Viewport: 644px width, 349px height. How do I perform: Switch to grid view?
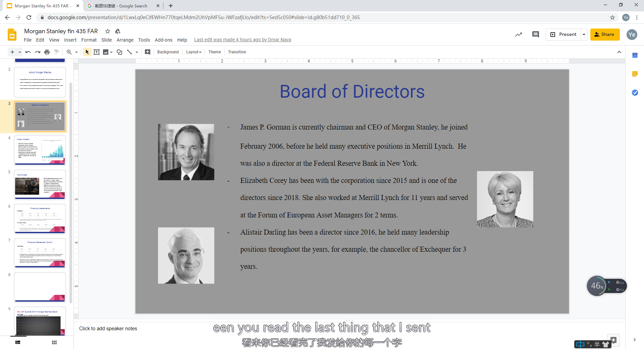[x=54, y=342]
